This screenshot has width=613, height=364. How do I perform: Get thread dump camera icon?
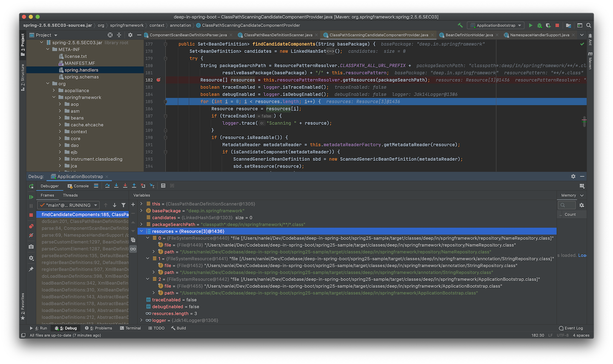(31, 246)
